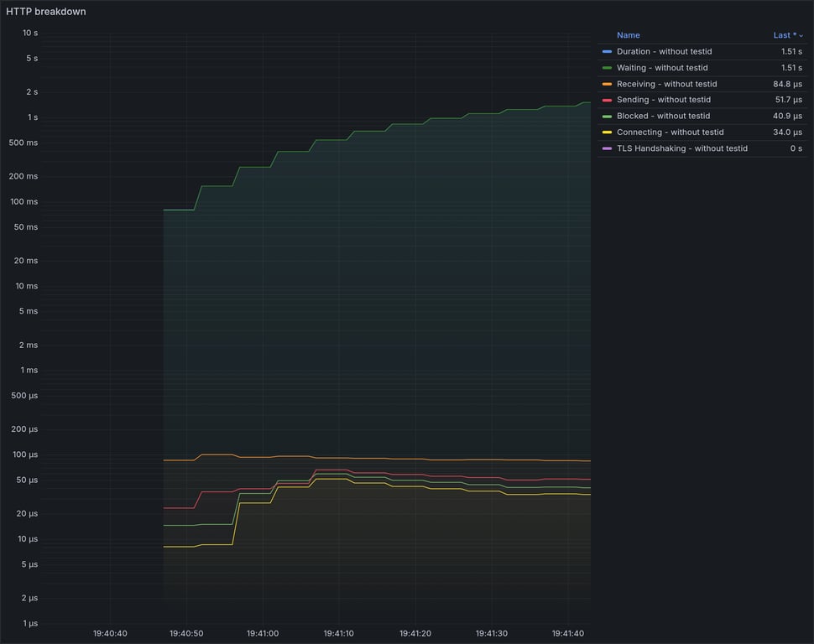Viewport: 814px width, 644px height.
Task: Click the 19:41:40 time axis label
Action: click(x=568, y=634)
